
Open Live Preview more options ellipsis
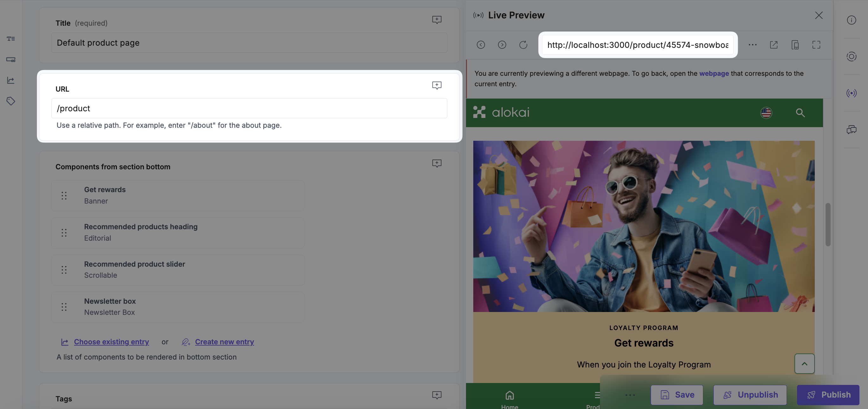[753, 45]
